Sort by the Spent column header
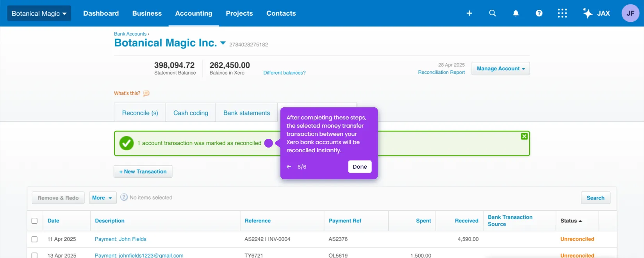 (423, 221)
